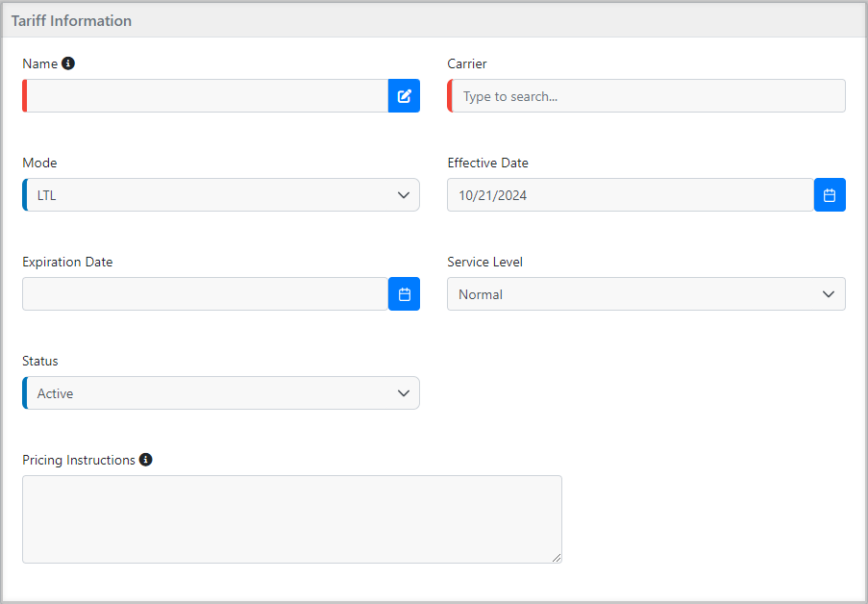Click the Service Level label text
Screen dimensions: 868x604
484,262
